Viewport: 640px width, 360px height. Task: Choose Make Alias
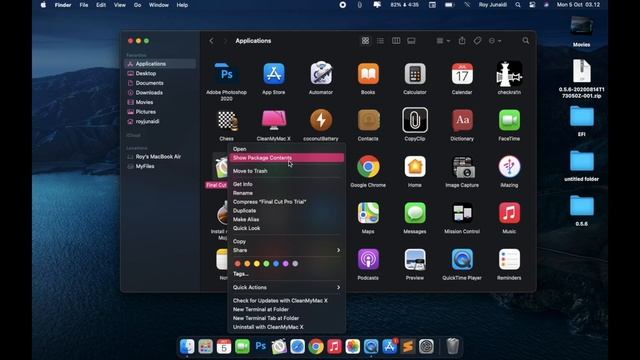[286, 220]
